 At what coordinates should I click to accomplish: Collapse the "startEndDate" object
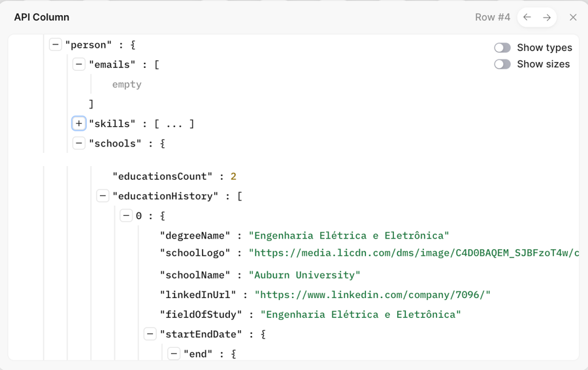[x=150, y=334]
